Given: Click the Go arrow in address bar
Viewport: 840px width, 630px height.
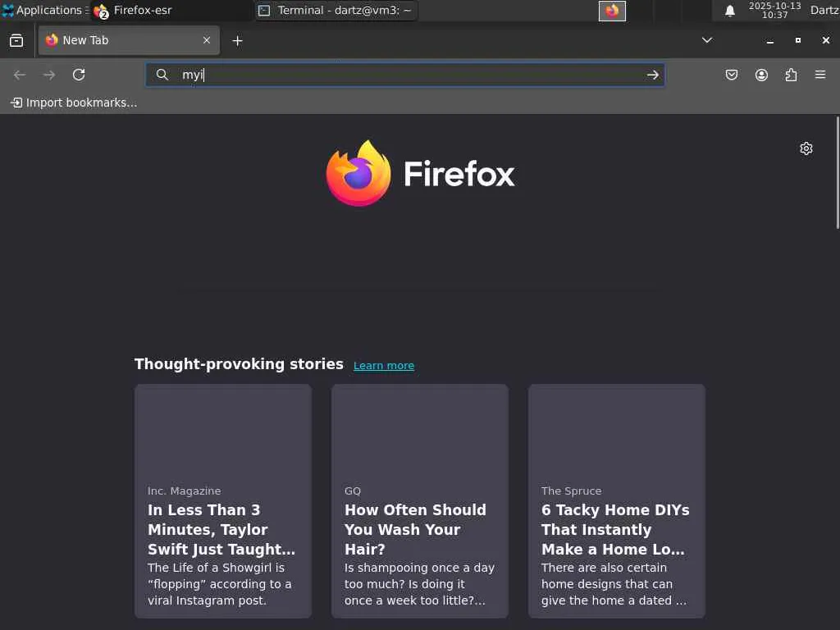Looking at the screenshot, I should click(652, 75).
